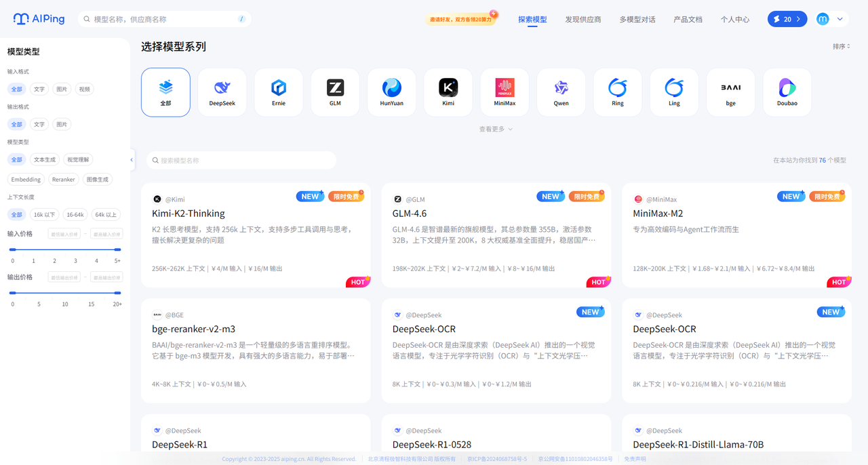
Task: Focus the top 模型名称，供应商名称 search box
Action: [165, 19]
